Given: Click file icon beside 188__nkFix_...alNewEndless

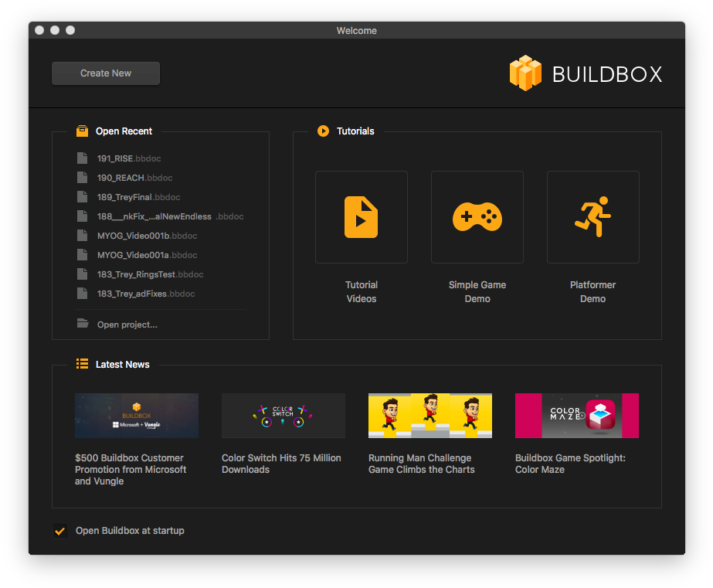Looking at the screenshot, I should [83, 216].
